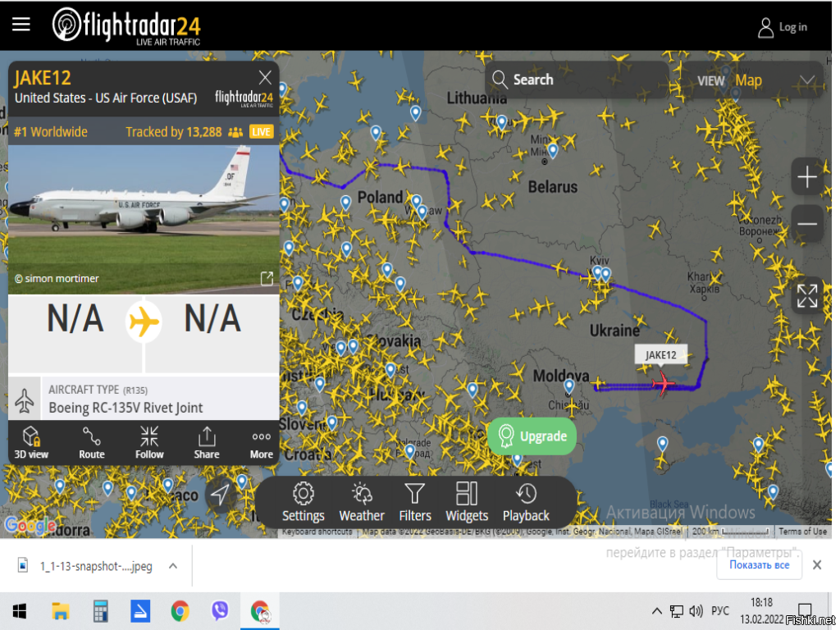The height and width of the screenshot is (630, 840).
Task: Show hidden system tray icons
Action: coord(657,611)
